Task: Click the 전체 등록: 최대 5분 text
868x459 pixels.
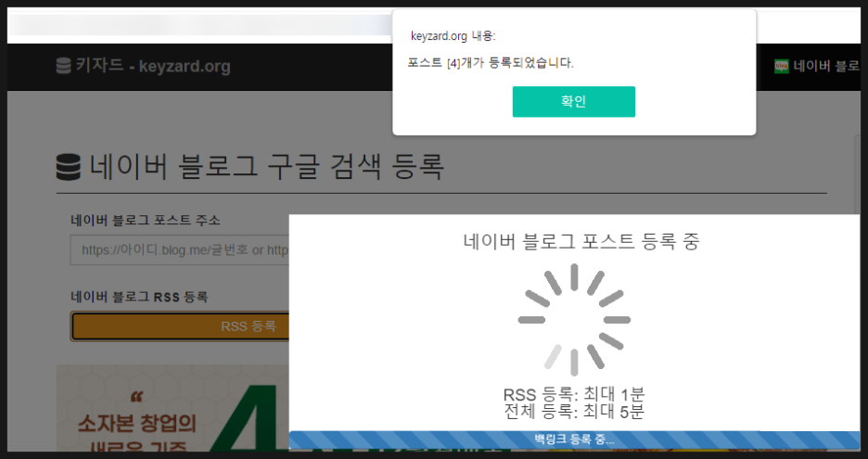Action: click(574, 412)
